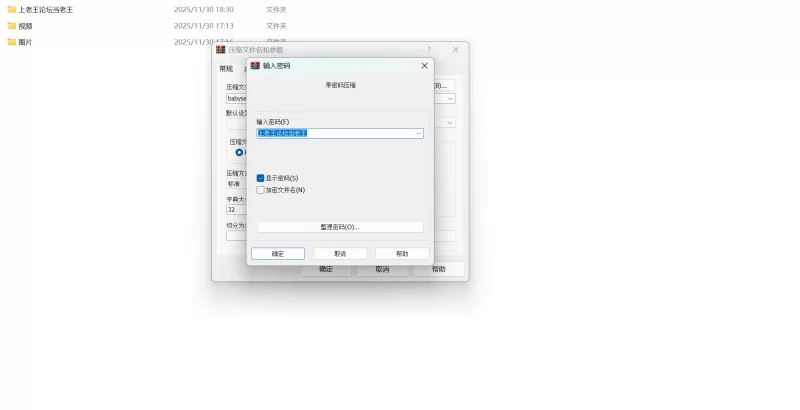Click the 整理密码(O)... button
This screenshot has height=410, width=800.
pyautogui.click(x=340, y=227)
